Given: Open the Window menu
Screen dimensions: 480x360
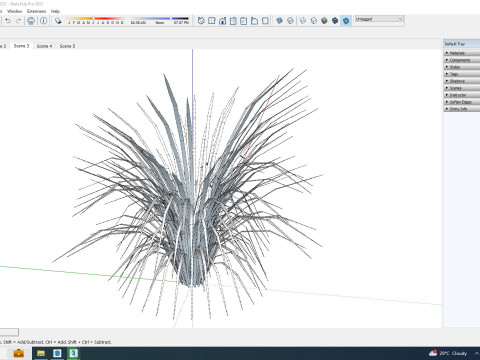Looking at the screenshot, I should point(14,11).
